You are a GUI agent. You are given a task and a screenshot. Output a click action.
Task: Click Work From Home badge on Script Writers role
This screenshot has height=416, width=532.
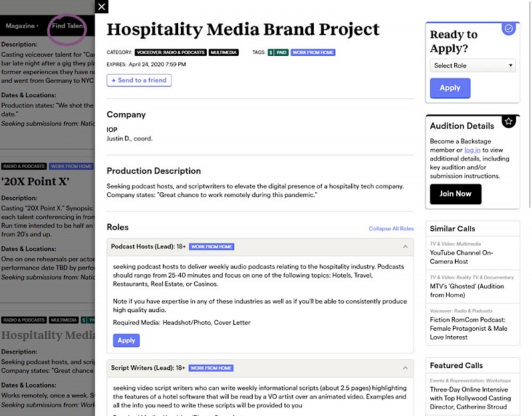pos(211,367)
